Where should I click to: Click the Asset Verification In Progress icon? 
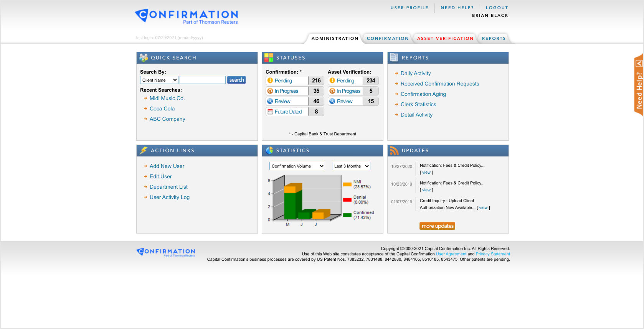(332, 91)
